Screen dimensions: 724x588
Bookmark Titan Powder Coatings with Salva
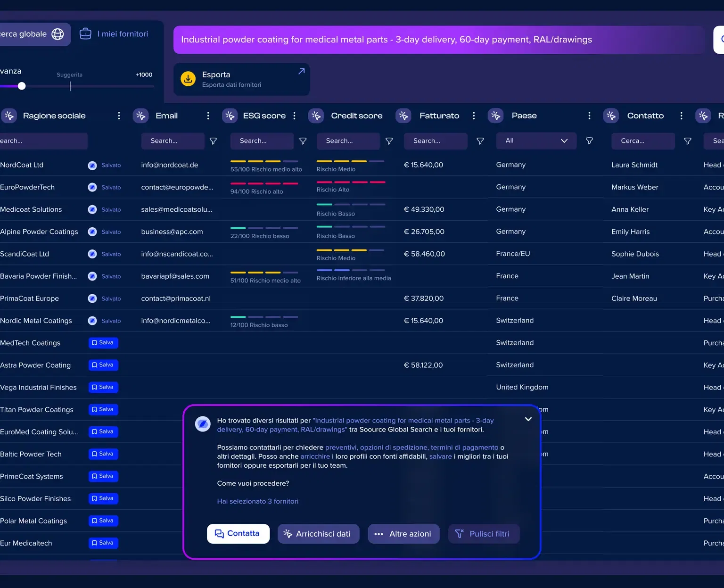pos(103,409)
